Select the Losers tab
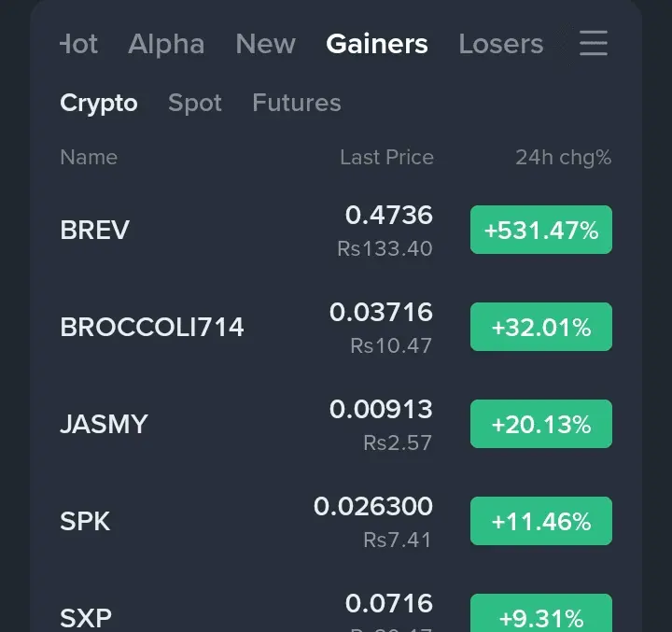Viewport: 672px width, 632px height. [x=500, y=44]
